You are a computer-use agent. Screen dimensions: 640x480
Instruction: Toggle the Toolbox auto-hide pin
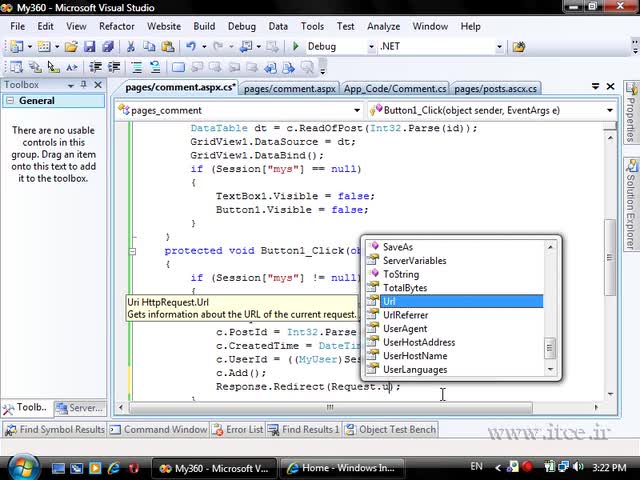pos(84,85)
